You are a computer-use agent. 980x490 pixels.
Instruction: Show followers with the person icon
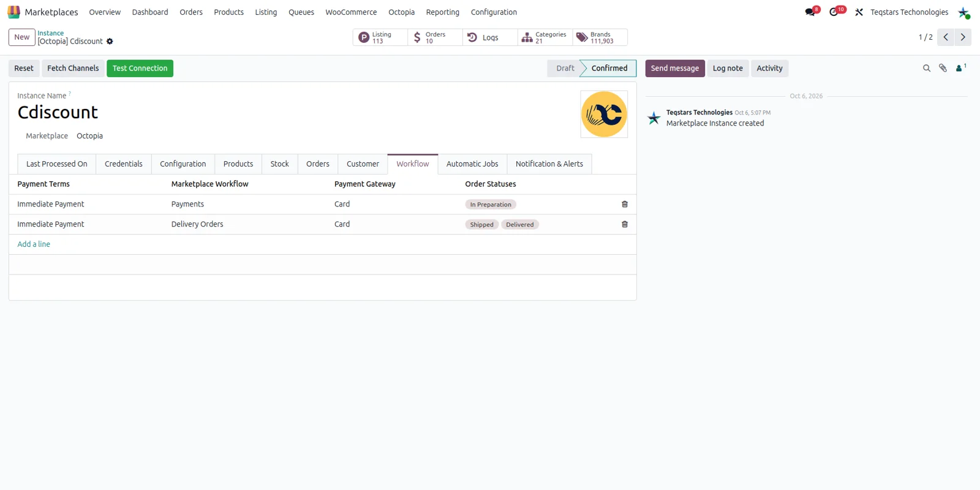click(x=960, y=68)
